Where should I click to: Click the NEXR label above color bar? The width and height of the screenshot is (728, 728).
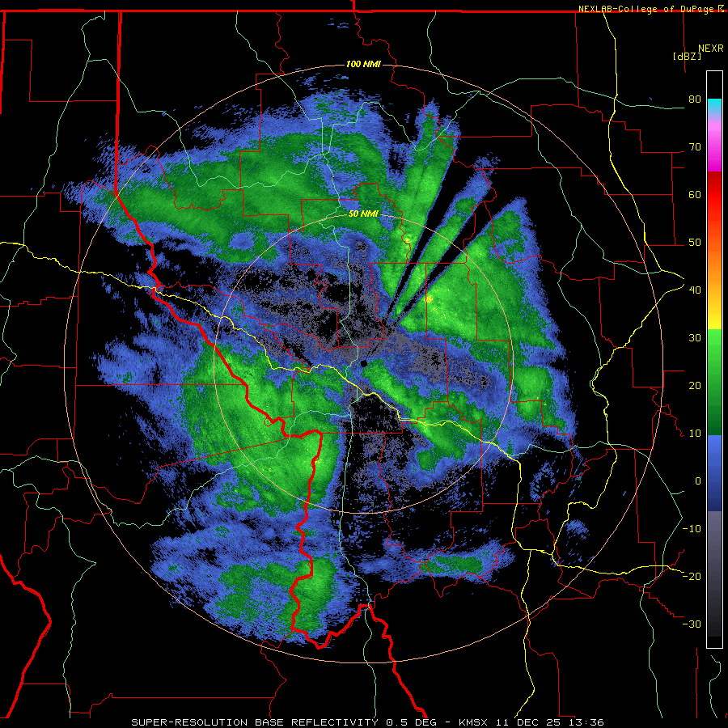pos(710,49)
